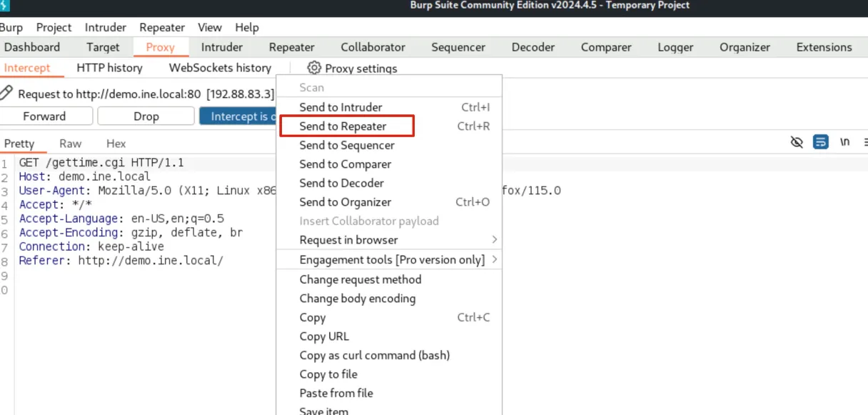
Task: Open the Comparer tab
Action: click(606, 47)
